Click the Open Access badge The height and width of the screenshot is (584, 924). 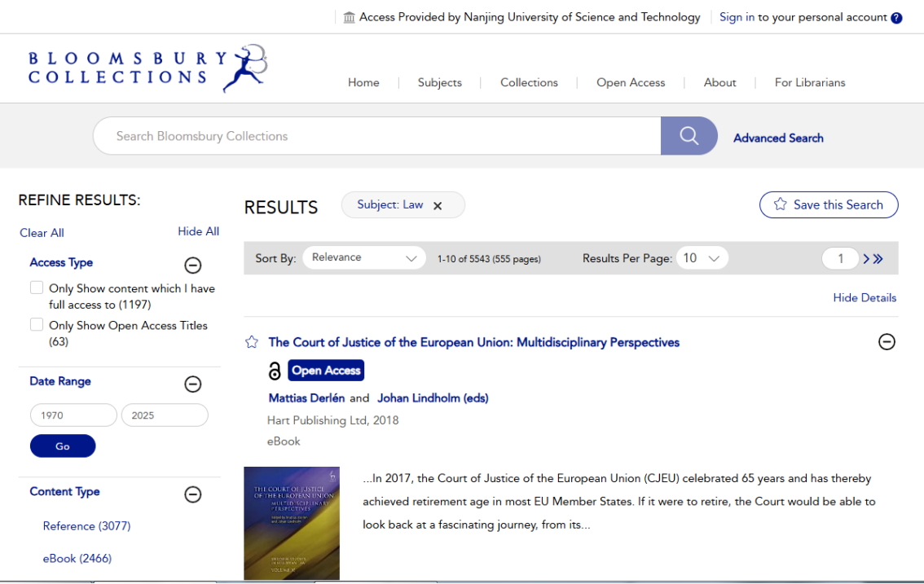pos(326,370)
